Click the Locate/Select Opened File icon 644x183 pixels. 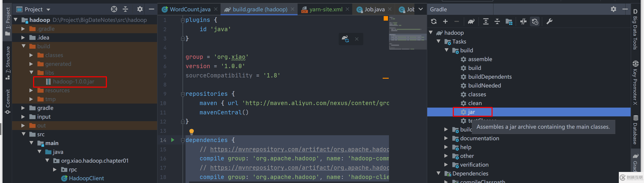[114, 9]
